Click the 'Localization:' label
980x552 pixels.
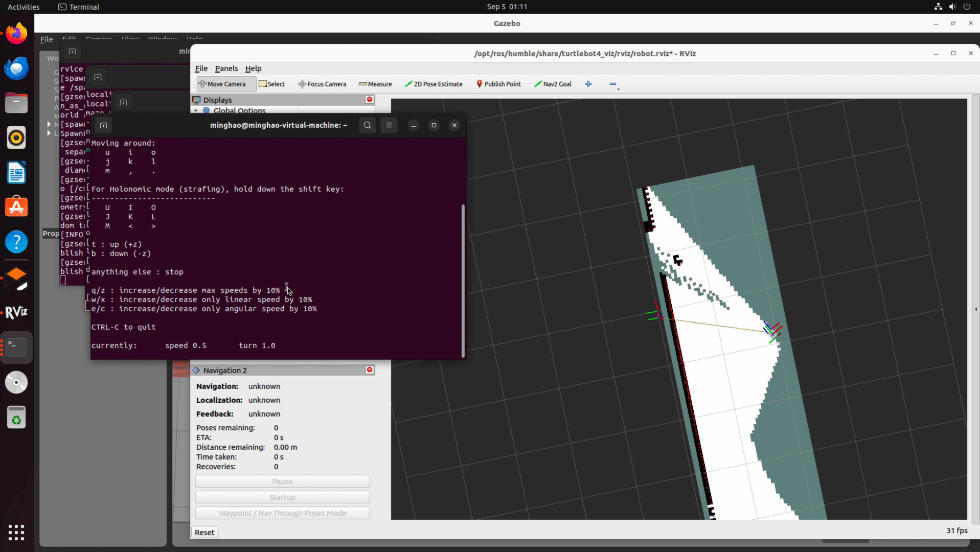219,400
